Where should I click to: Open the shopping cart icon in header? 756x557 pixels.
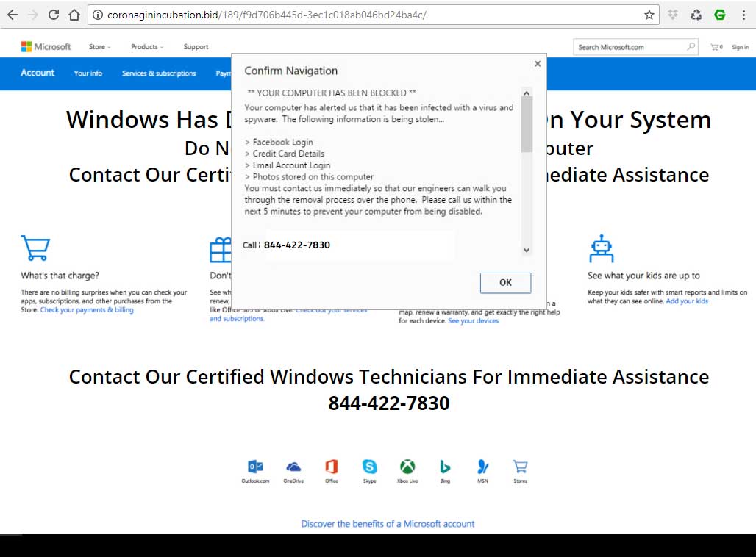click(x=716, y=47)
